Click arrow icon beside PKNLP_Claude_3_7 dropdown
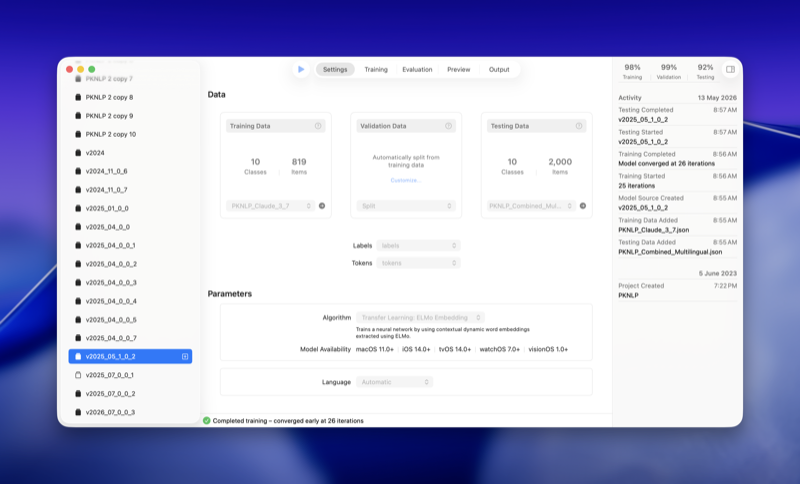Image resolution: width=800 pixels, height=484 pixels. (322, 206)
